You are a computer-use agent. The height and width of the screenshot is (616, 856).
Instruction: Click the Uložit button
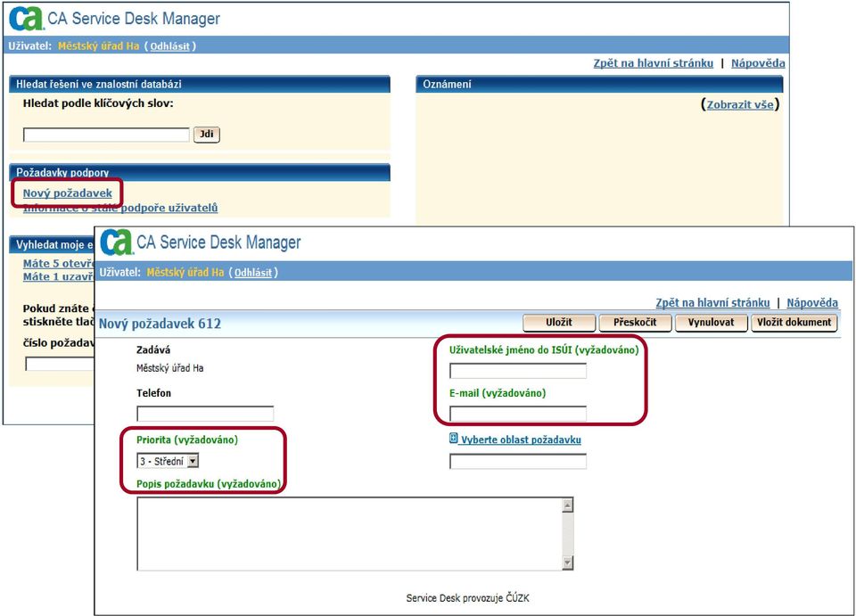click(559, 323)
